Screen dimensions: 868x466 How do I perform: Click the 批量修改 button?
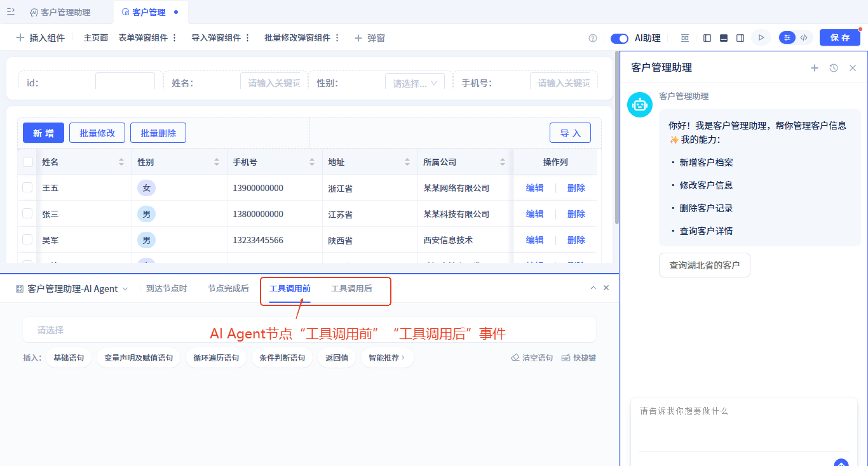click(x=97, y=133)
